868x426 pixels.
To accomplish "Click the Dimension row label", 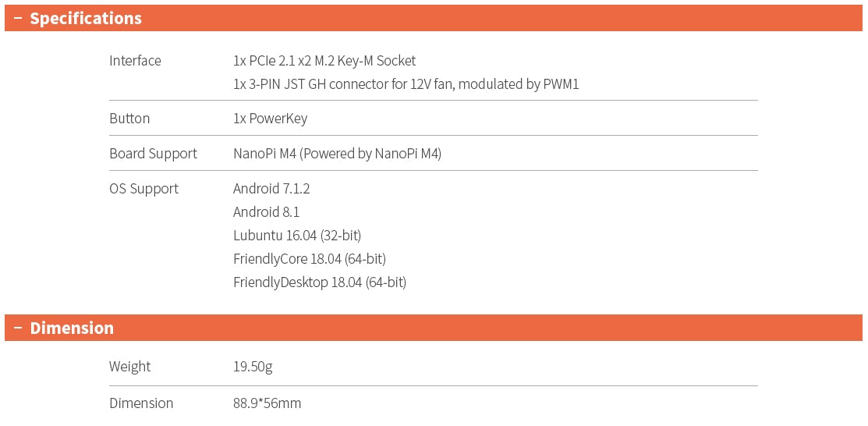I will 141,403.
